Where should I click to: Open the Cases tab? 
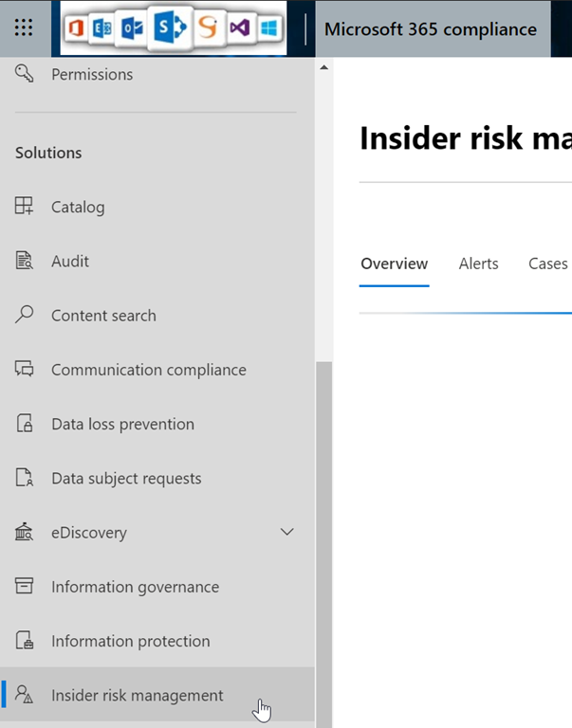point(547,264)
